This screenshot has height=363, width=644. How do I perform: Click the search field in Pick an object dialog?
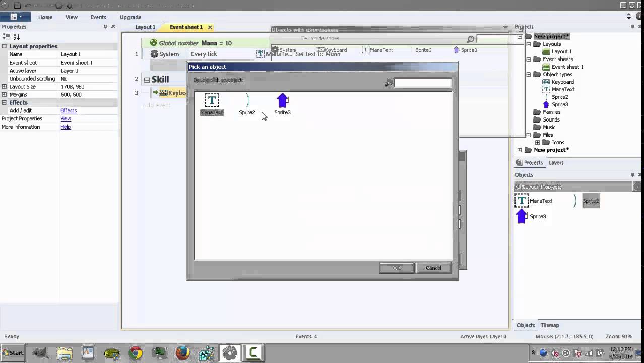click(x=423, y=83)
